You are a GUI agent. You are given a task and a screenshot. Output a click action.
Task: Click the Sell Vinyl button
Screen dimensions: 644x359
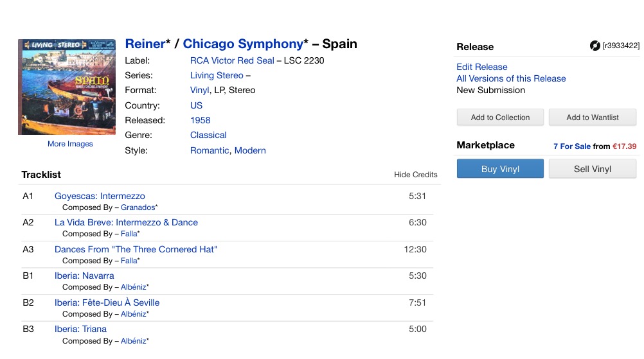[x=592, y=169]
